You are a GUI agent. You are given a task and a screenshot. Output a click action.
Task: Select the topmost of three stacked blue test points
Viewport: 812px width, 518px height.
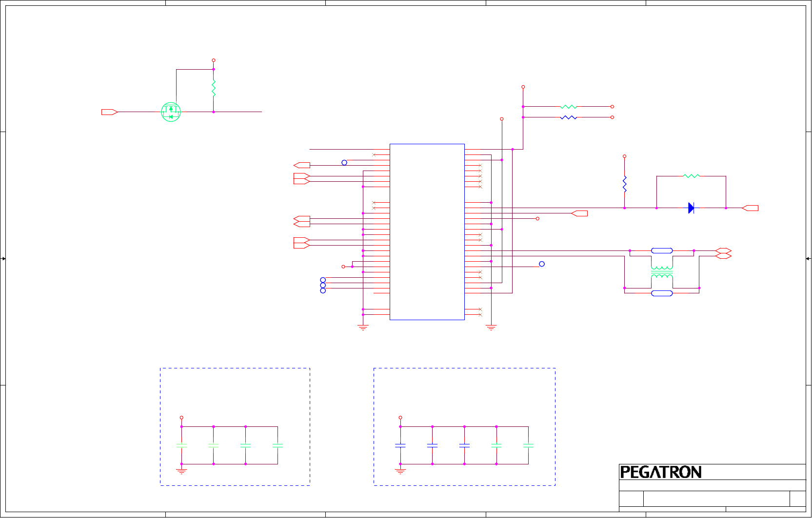(x=323, y=280)
